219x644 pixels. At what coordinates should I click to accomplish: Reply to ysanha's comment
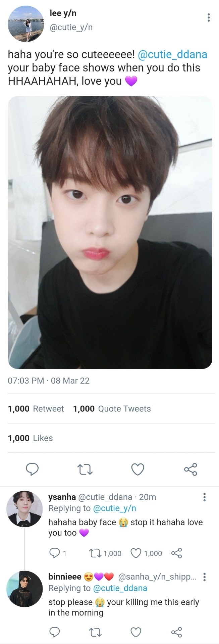[x=54, y=553]
